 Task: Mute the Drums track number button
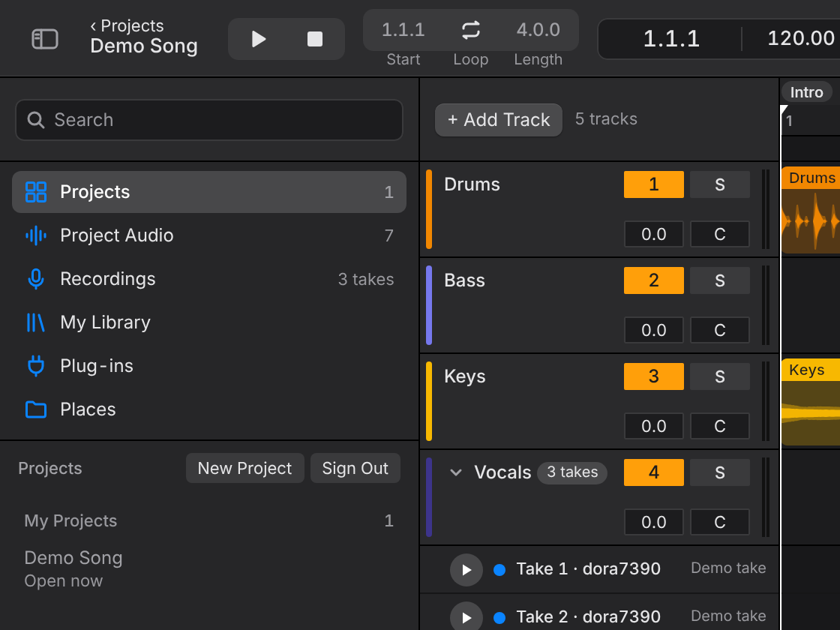[653, 184]
